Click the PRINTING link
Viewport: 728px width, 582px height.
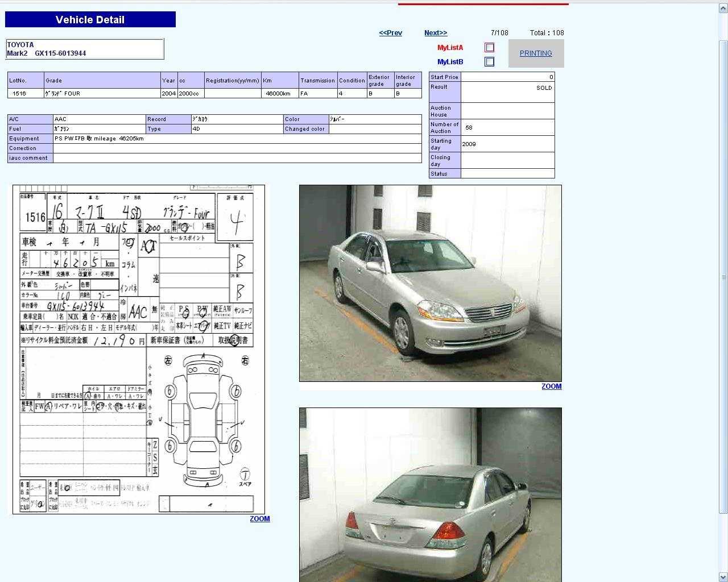[x=536, y=53]
